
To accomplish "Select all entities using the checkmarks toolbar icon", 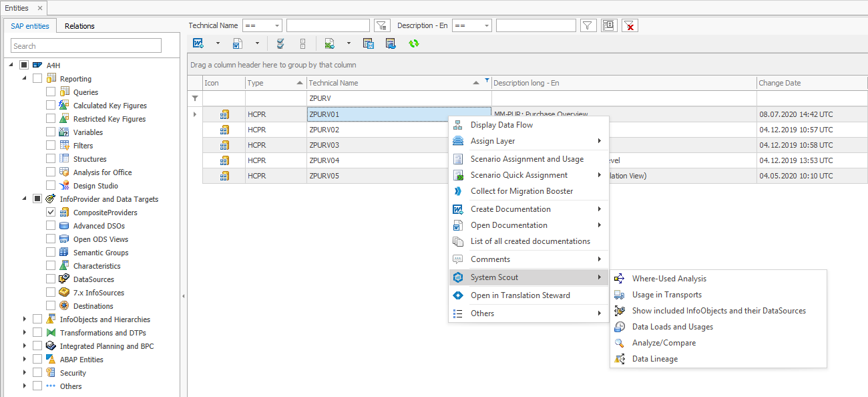I will (280, 43).
